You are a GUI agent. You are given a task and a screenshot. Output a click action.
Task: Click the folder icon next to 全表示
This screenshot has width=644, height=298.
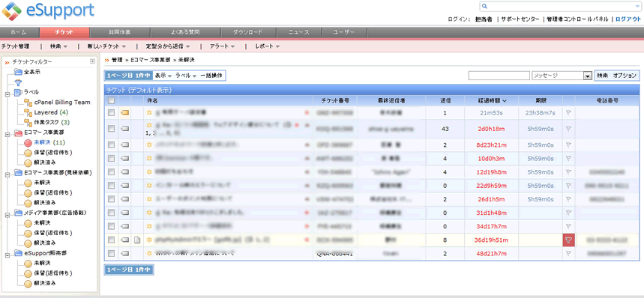18,72
